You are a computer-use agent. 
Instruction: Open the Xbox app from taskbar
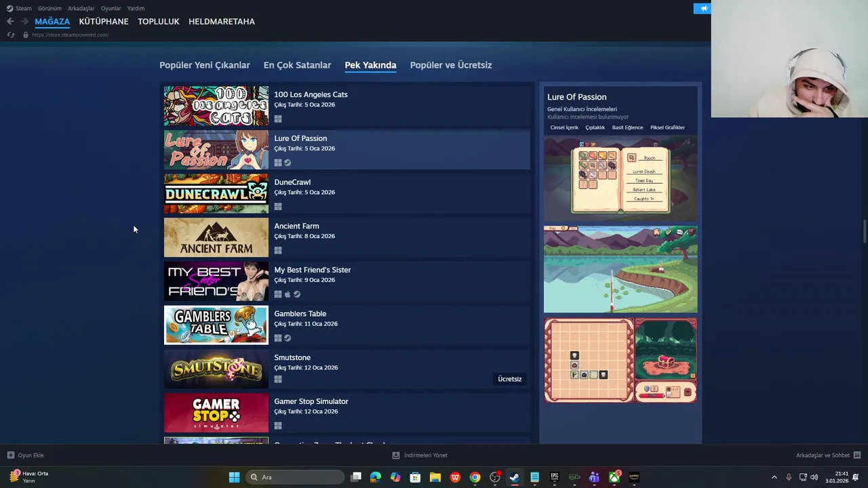tap(614, 477)
